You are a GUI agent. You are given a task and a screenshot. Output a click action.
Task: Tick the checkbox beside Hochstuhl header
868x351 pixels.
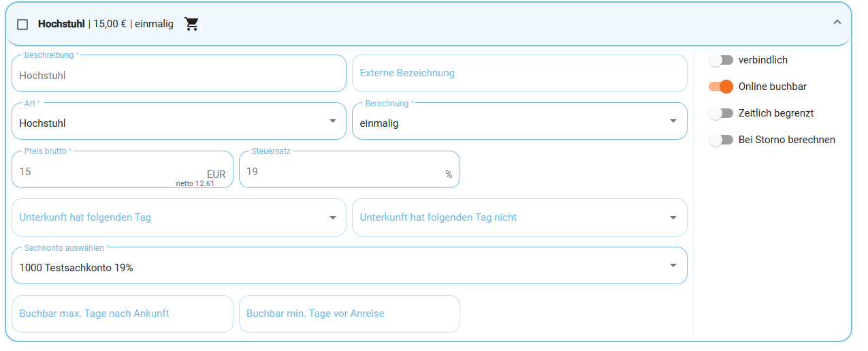pos(22,25)
